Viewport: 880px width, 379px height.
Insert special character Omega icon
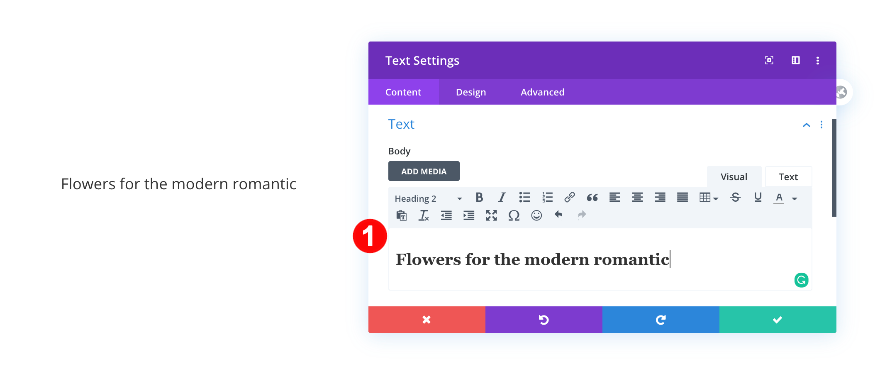pyautogui.click(x=514, y=216)
